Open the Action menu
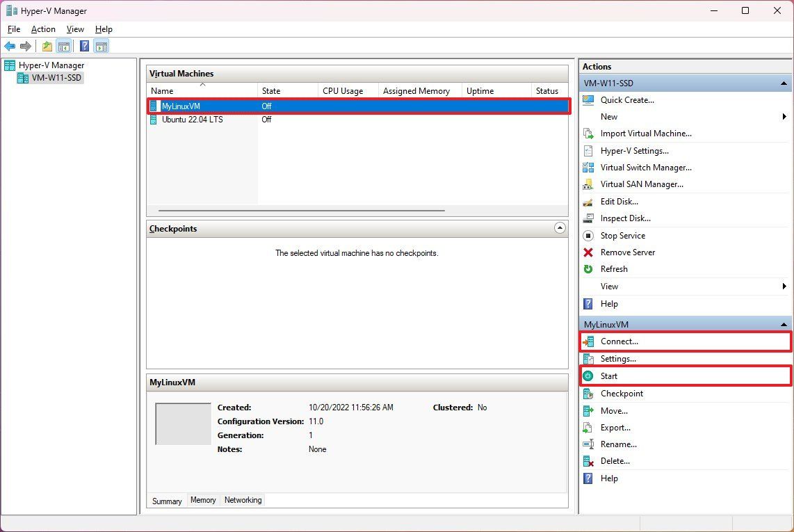 [43, 29]
